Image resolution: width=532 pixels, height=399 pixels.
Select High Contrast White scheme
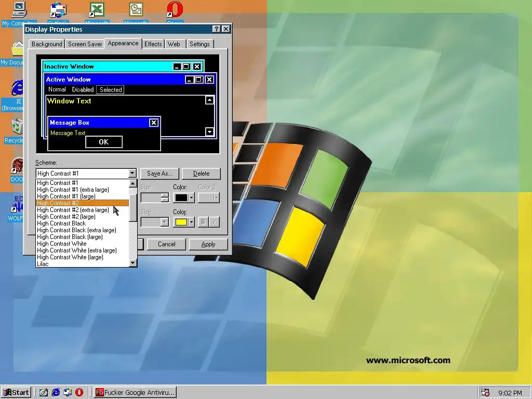[83, 244]
